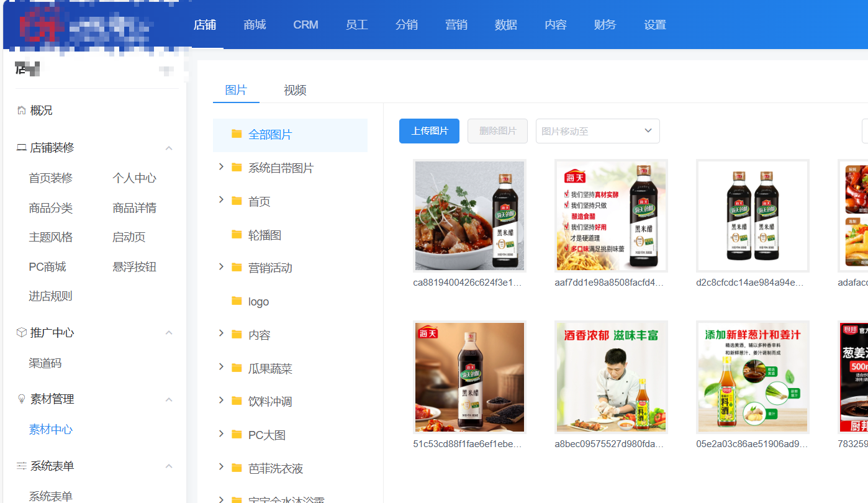868x503 pixels.
Task: Expand the 芭菲洗衣液 folder arrow
Action: point(221,468)
